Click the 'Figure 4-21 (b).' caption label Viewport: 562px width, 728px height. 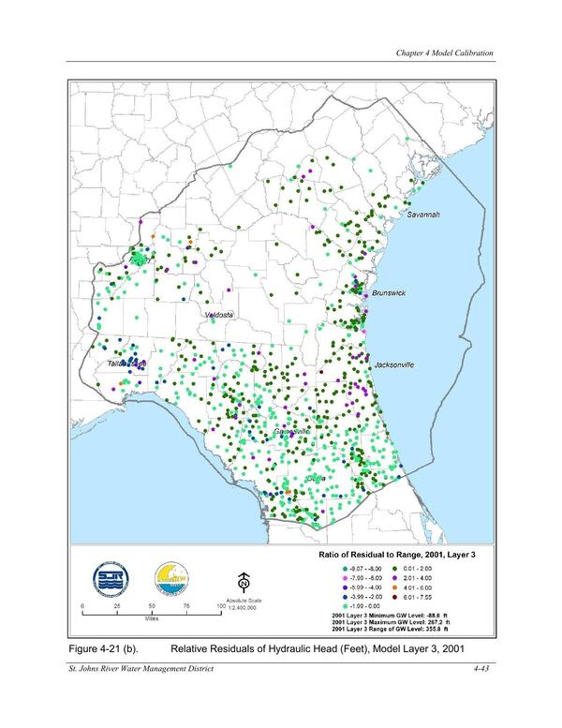[103, 648]
